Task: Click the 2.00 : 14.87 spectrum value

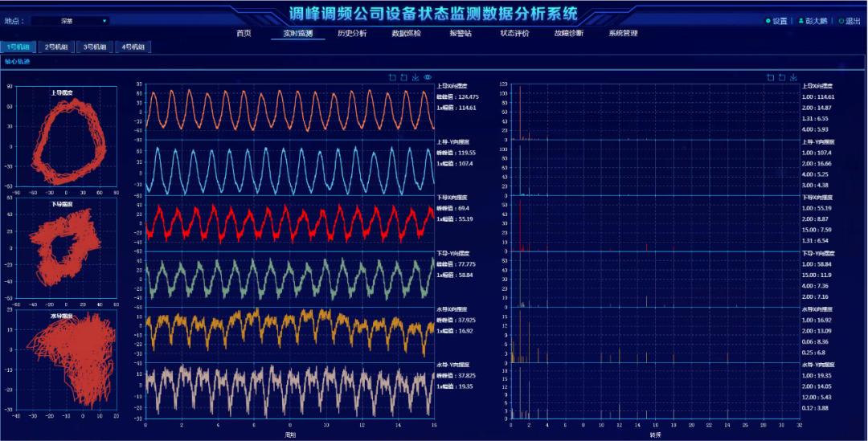Action: [817, 108]
